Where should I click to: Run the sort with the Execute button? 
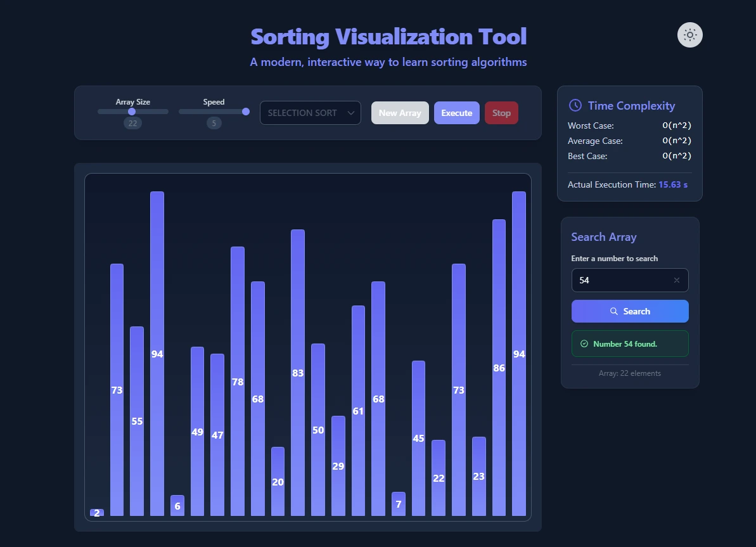pyautogui.click(x=457, y=113)
